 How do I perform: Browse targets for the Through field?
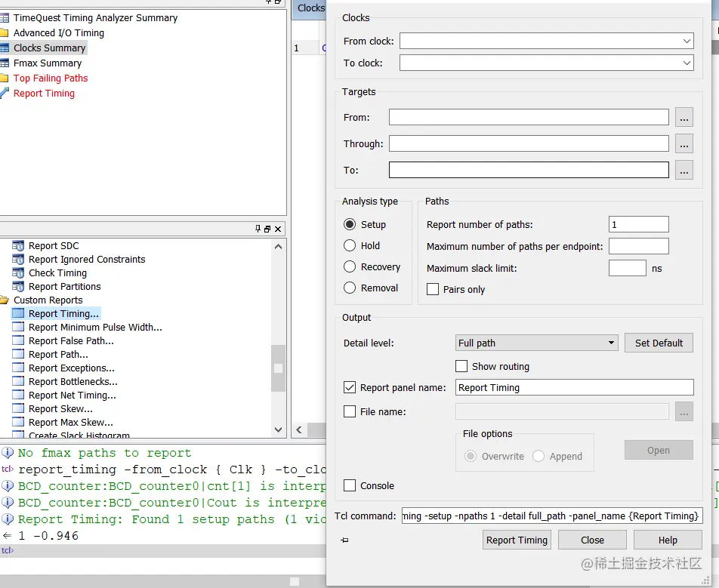(x=684, y=144)
